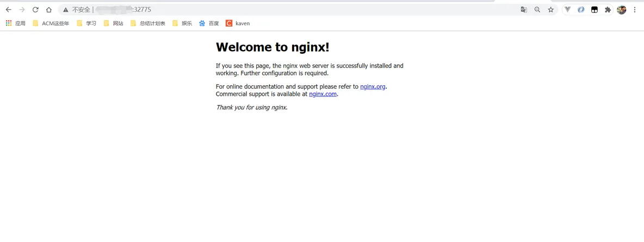Click the 'Commercial support is available at' text

(262, 94)
